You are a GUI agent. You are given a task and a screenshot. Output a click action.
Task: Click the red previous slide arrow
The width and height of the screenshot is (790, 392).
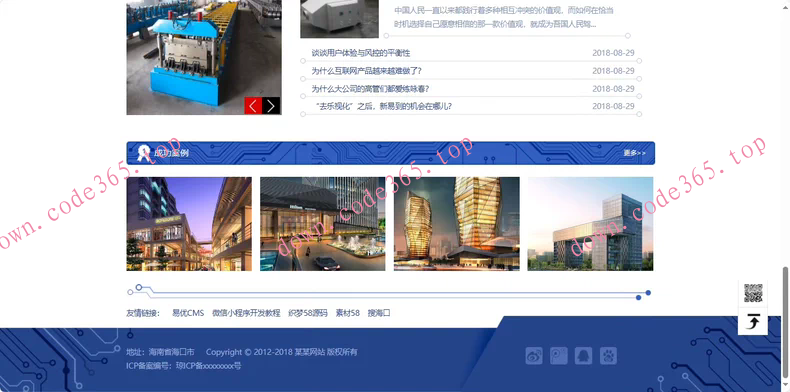(x=253, y=106)
